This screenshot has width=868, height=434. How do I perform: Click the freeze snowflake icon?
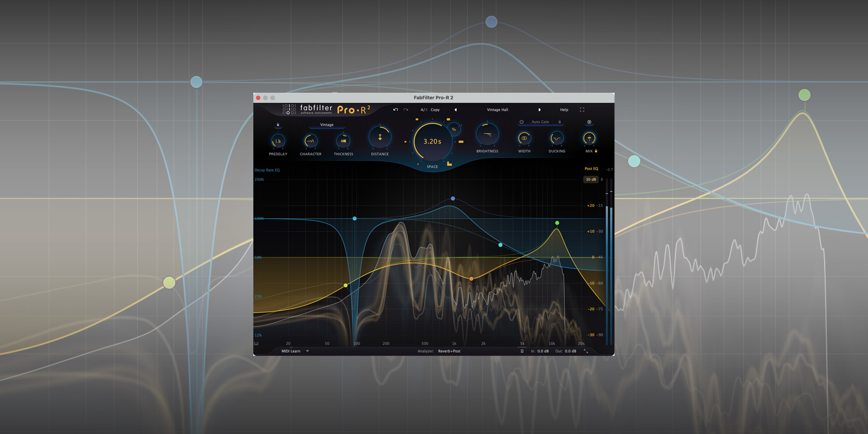(x=589, y=122)
